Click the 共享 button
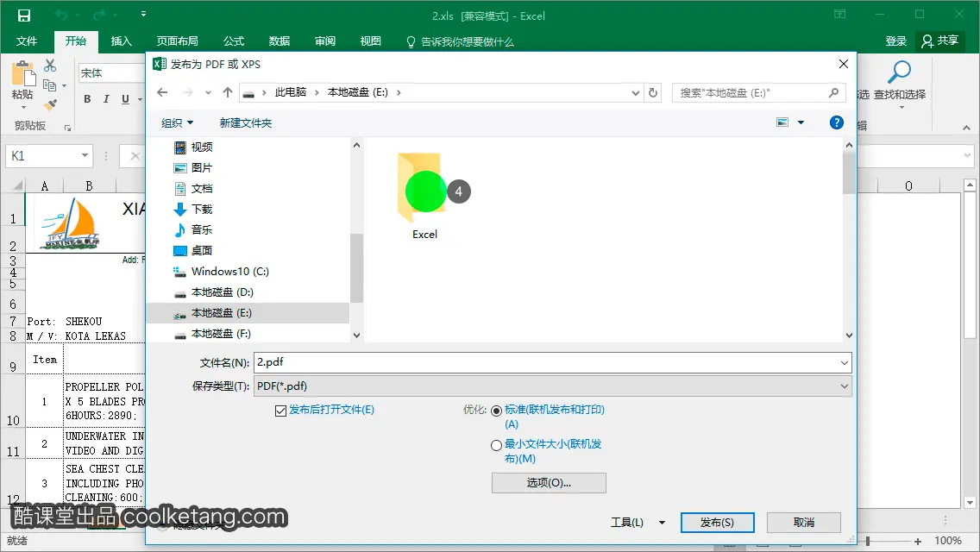This screenshot has height=552, width=980. pyautogui.click(x=940, y=41)
